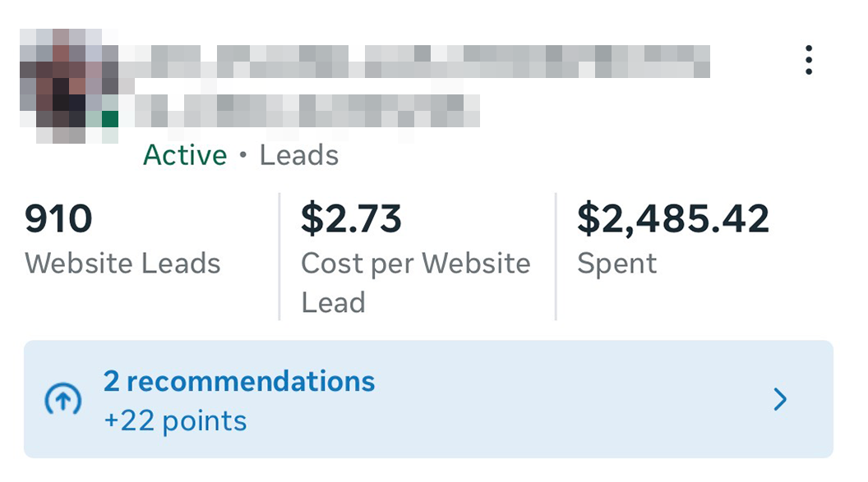Click the Spent metric label
The image size is (868, 482).
point(616,264)
